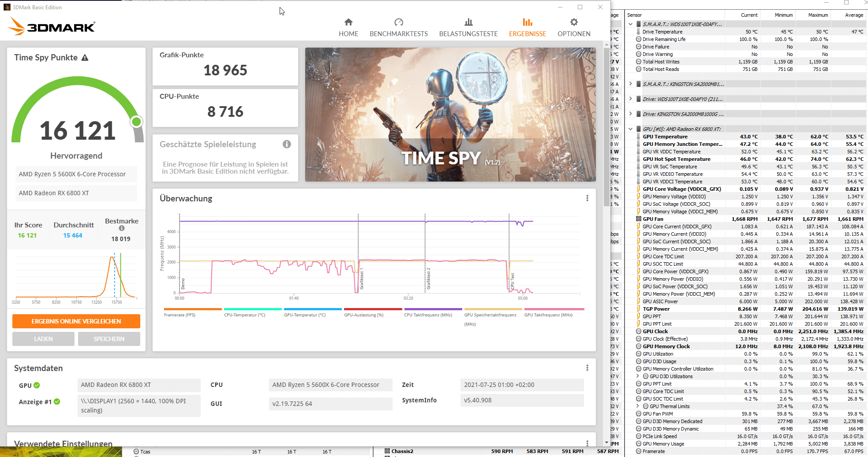This screenshot has width=868, height=457.
Task: Click the Current column header in HWiNFO
Action: [x=749, y=15]
